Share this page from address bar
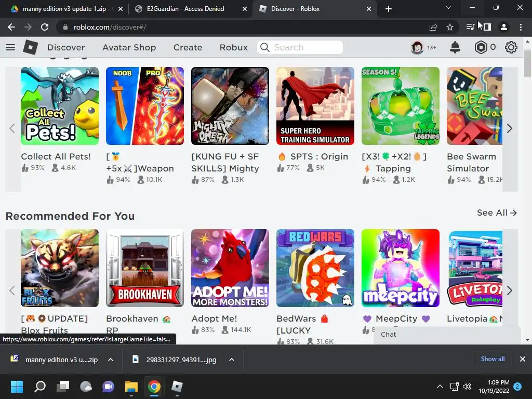The height and width of the screenshot is (399, 532). coord(433,27)
